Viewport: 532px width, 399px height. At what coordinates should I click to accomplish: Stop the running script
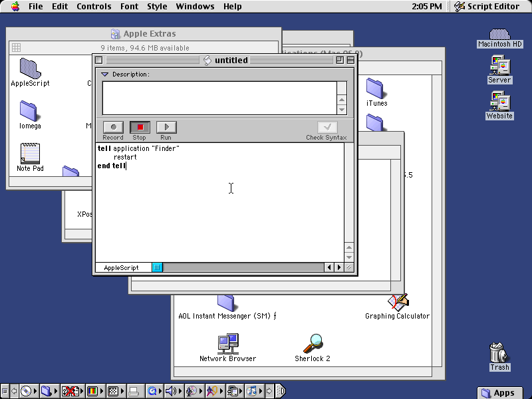(x=140, y=127)
